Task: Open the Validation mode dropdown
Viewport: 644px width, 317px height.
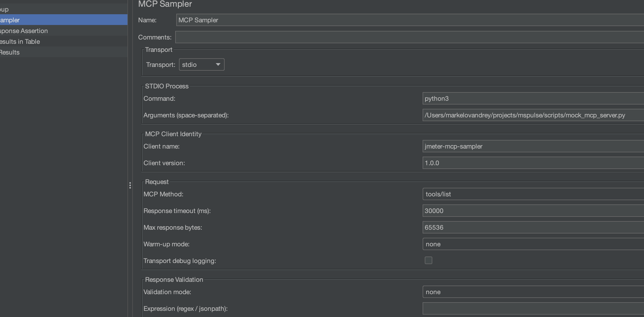Action: coord(533,292)
